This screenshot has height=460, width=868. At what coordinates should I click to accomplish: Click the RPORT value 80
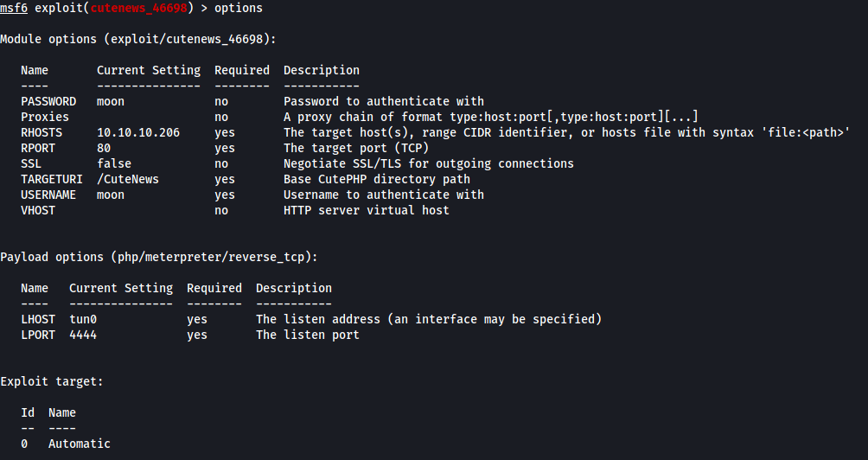(x=104, y=148)
